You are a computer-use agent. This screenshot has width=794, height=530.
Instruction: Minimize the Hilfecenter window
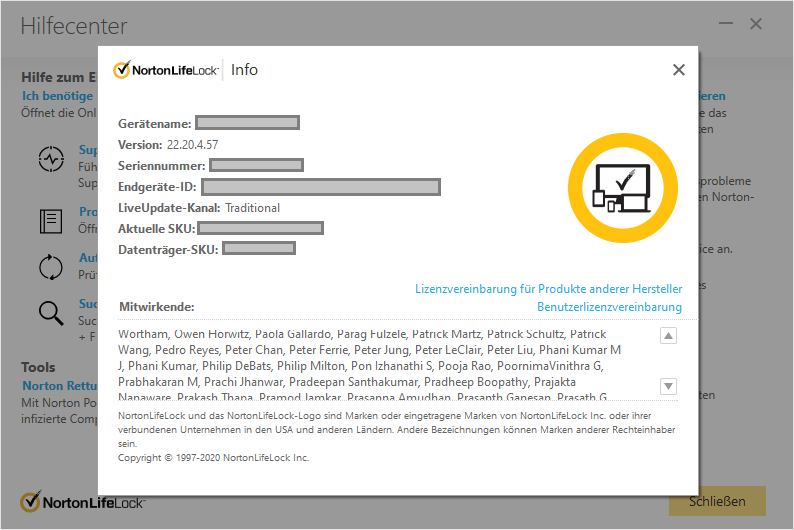726,23
